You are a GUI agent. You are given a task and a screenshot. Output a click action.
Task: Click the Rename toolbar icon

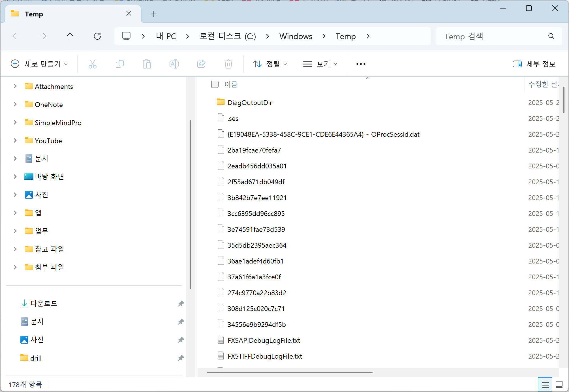coord(174,64)
